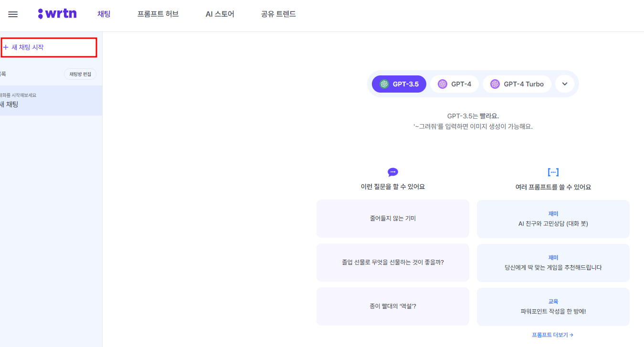Go to the AI 스토어 tab
This screenshot has height=347, width=644.
[220, 14]
